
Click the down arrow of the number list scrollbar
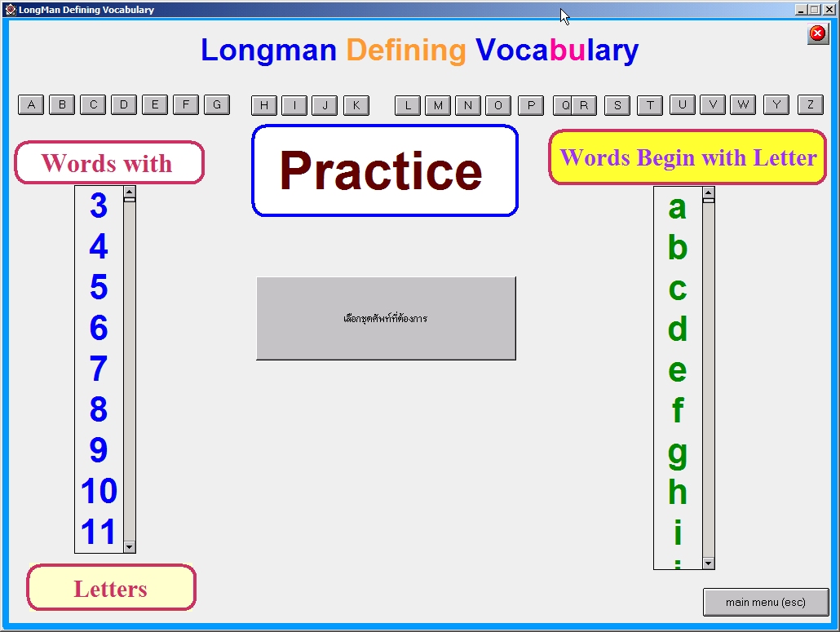coord(129,546)
